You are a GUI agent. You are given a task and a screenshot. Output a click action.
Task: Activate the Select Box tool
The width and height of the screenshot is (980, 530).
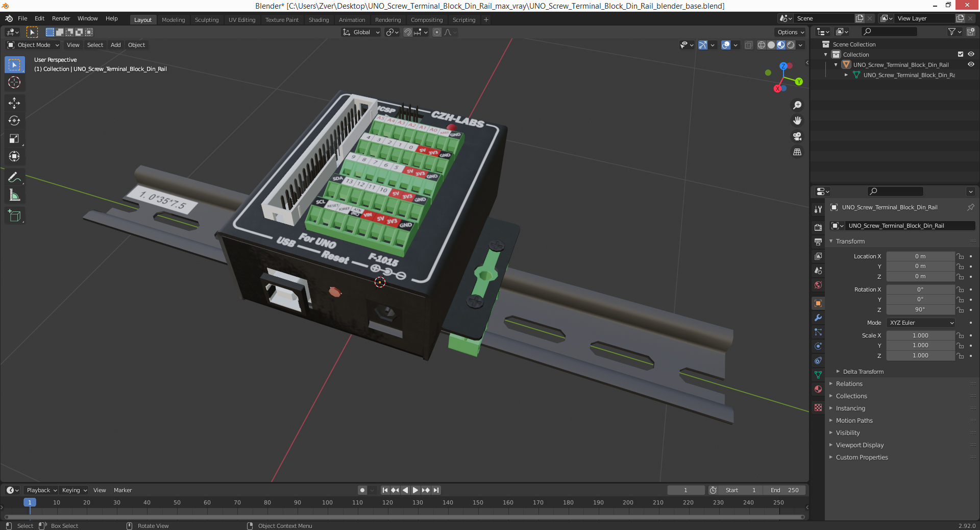(14, 65)
